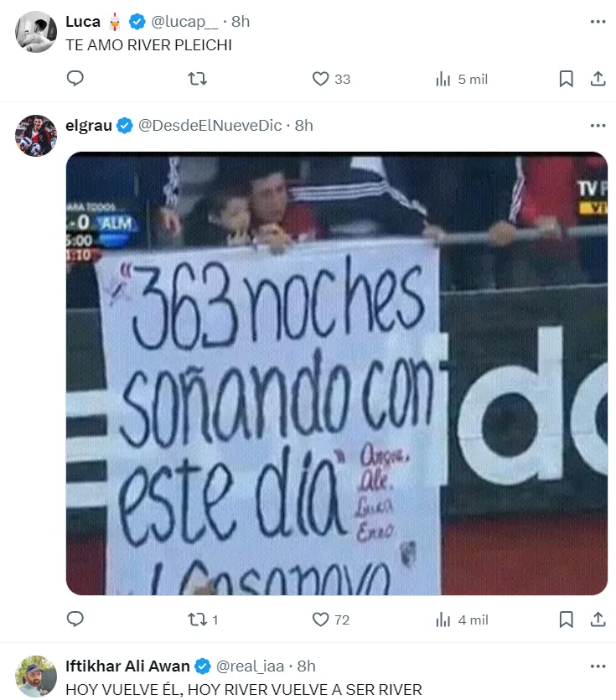Retweet elgrau's post with 1 retweet
Image resolution: width=616 pixels, height=700 pixels.
(x=203, y=620)
